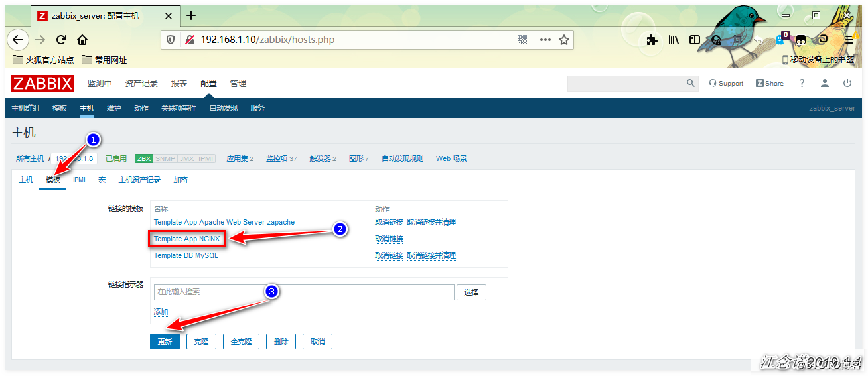Switch to the 主机资产记录 tab
868x376 pixels.
click(x=139, y=180)
